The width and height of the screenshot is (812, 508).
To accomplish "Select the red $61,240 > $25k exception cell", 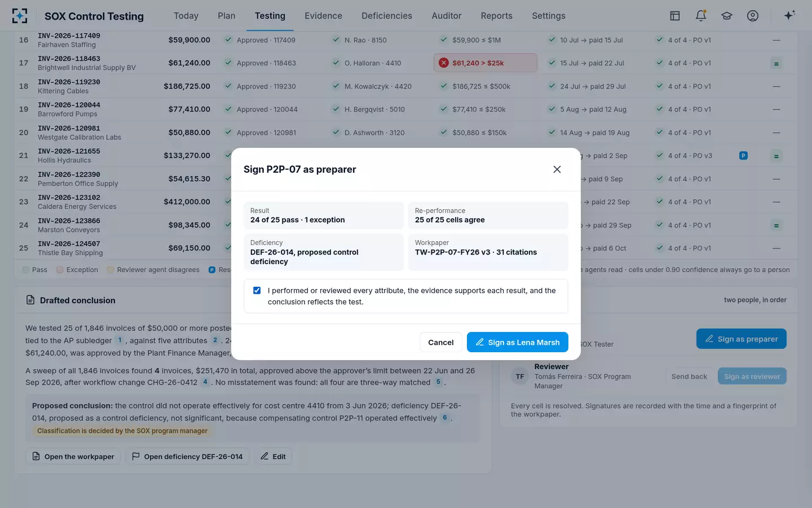I will 486,63.
